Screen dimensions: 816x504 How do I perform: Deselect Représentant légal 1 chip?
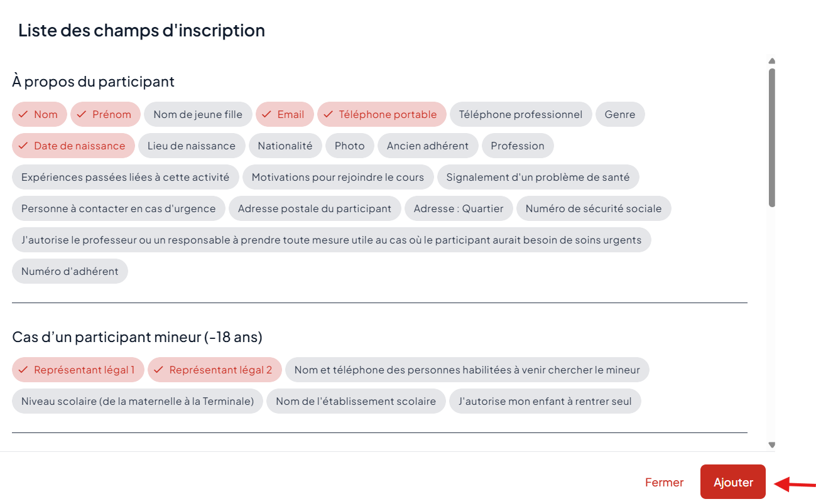pos(77,370)
